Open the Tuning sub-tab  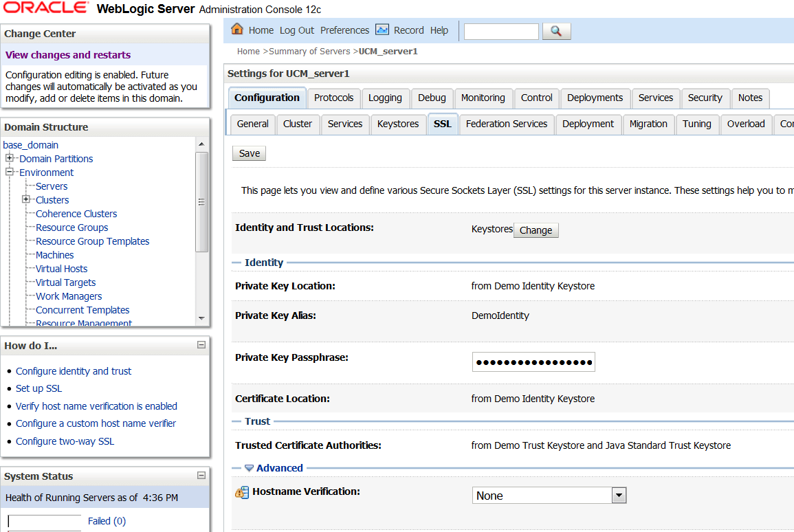pos(697,124)
